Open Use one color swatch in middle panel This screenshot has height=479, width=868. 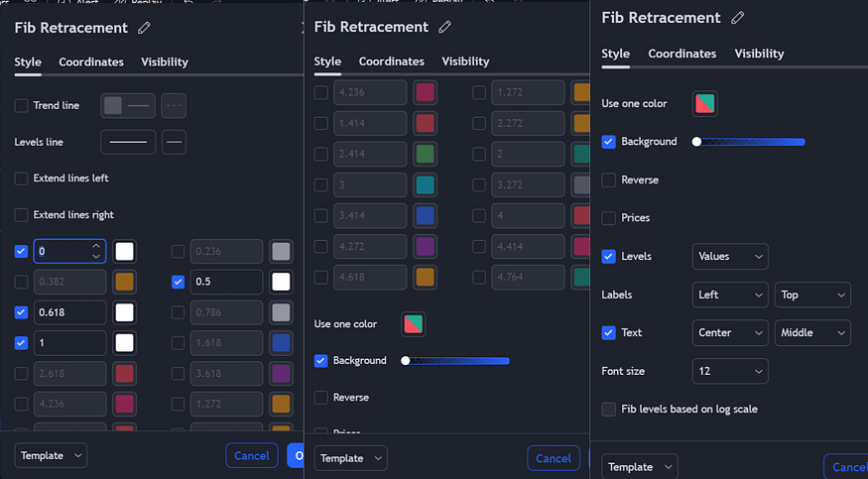click(x=414, y=324)
